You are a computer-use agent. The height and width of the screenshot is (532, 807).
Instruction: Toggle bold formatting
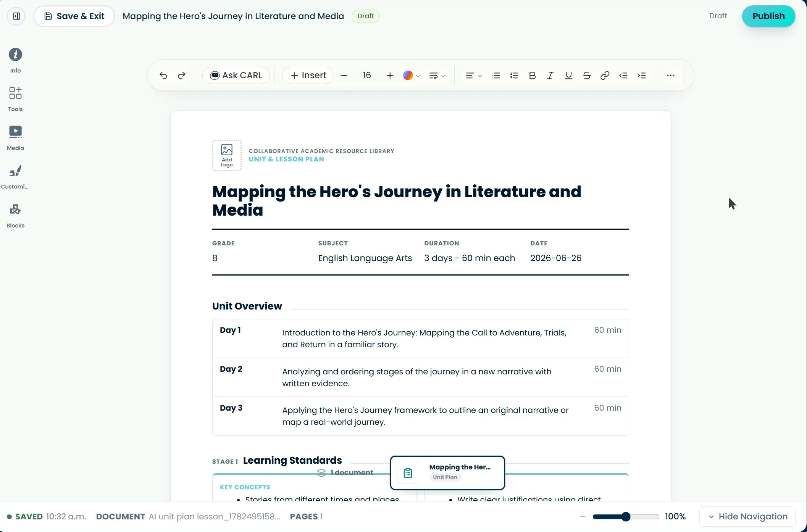[532, 76]
